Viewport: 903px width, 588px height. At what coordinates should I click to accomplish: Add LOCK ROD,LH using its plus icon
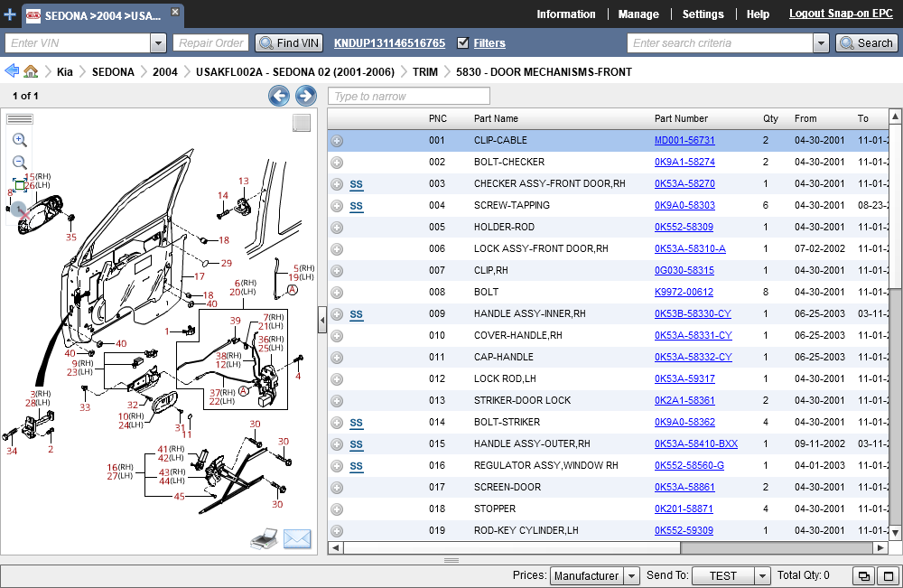point(337,379)
